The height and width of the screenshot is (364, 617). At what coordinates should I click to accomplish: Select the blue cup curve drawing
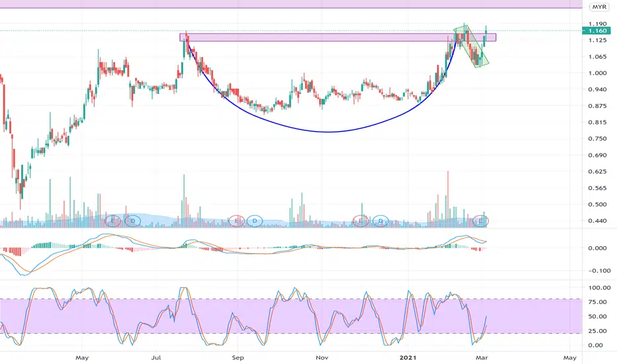[x=328, y=132]
